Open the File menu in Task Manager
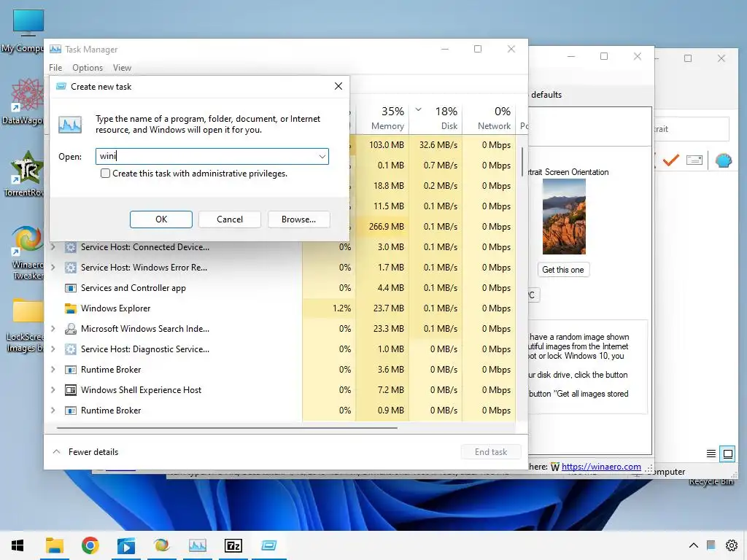747x560 pixels. pyautogui.click(x=55, y=68)
